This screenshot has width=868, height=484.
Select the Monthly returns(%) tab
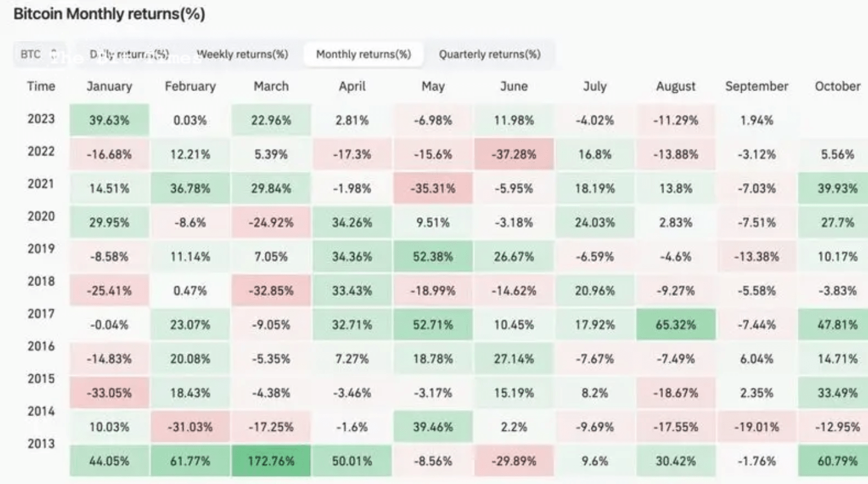tap(363, 54)
